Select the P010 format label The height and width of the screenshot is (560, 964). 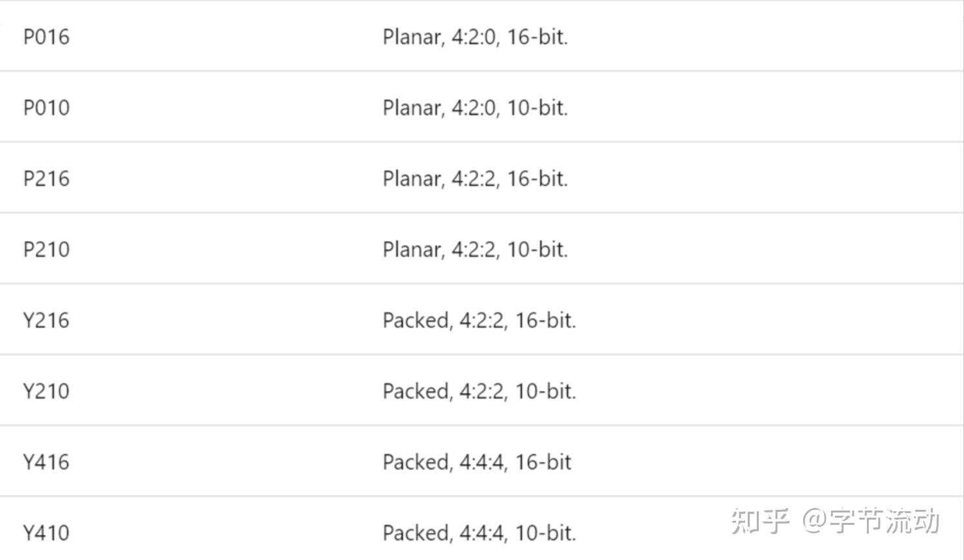(46, 108)
